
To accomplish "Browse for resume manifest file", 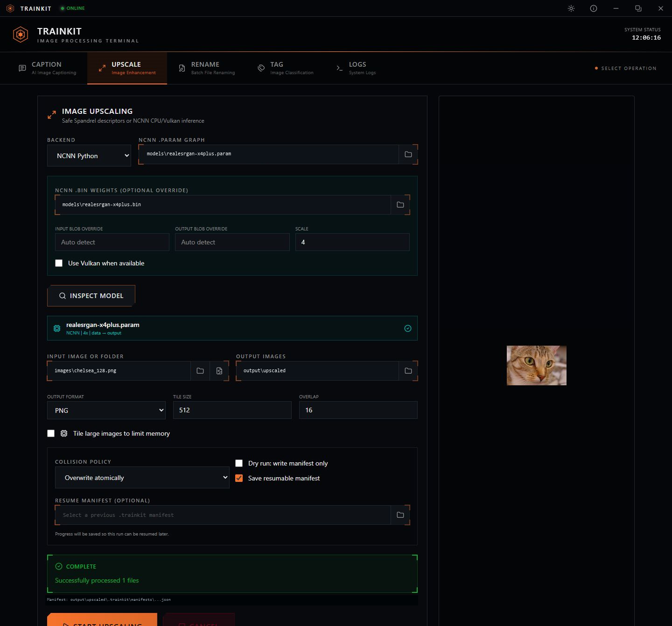I will [400, 515].
